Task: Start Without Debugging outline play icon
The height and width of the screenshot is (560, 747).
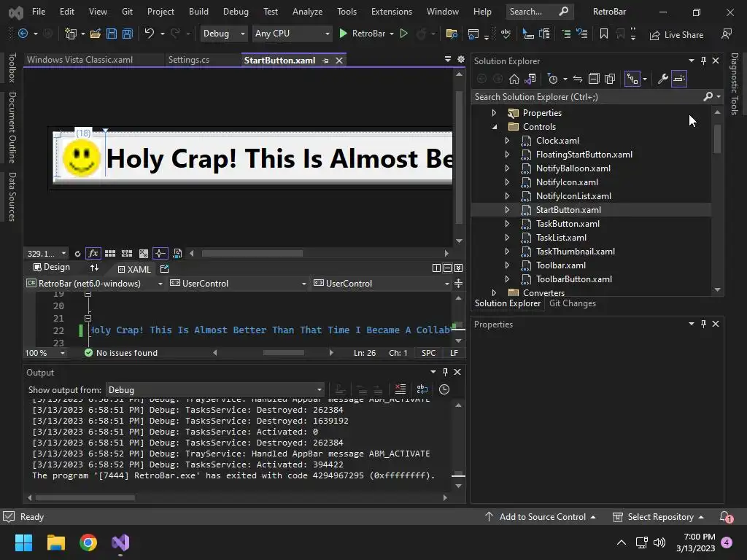Action: point(403,34)
